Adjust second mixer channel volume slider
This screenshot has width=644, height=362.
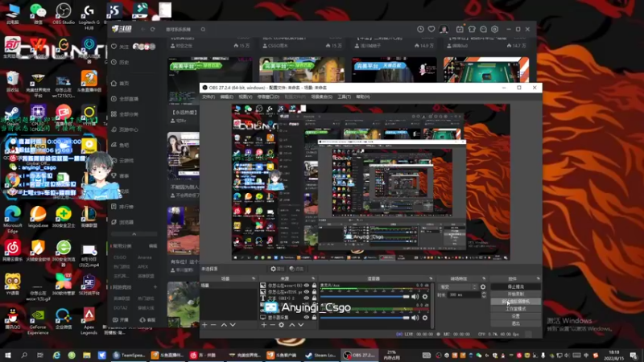pos(365,317)
